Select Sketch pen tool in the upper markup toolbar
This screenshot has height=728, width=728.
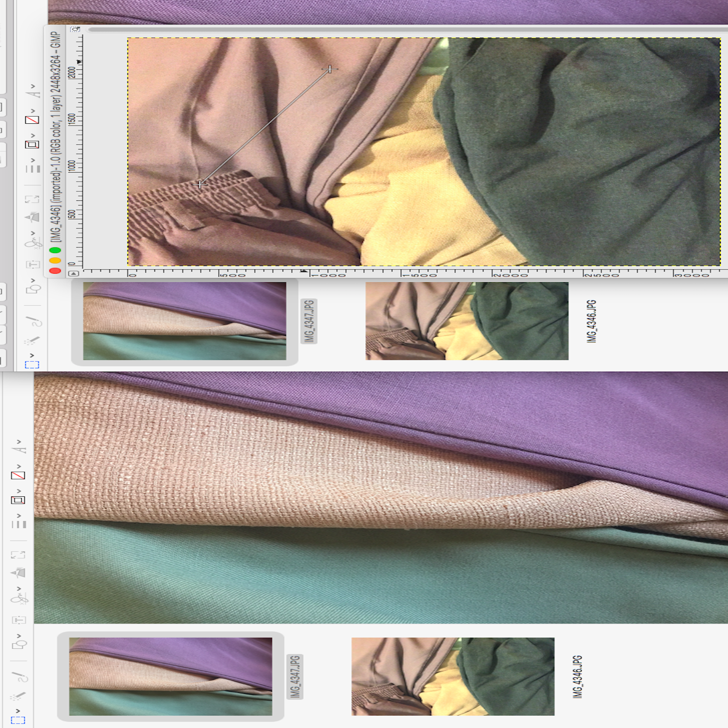pyautogui.click(x=33, y=320)
